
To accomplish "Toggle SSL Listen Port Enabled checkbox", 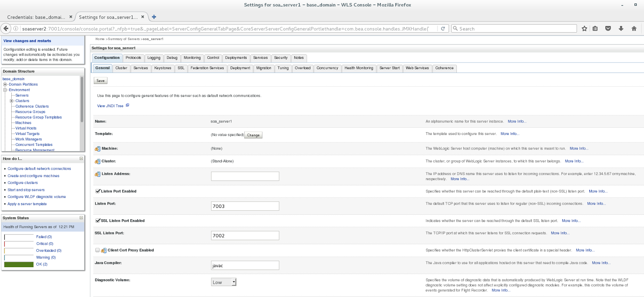I will click(98, 220).
